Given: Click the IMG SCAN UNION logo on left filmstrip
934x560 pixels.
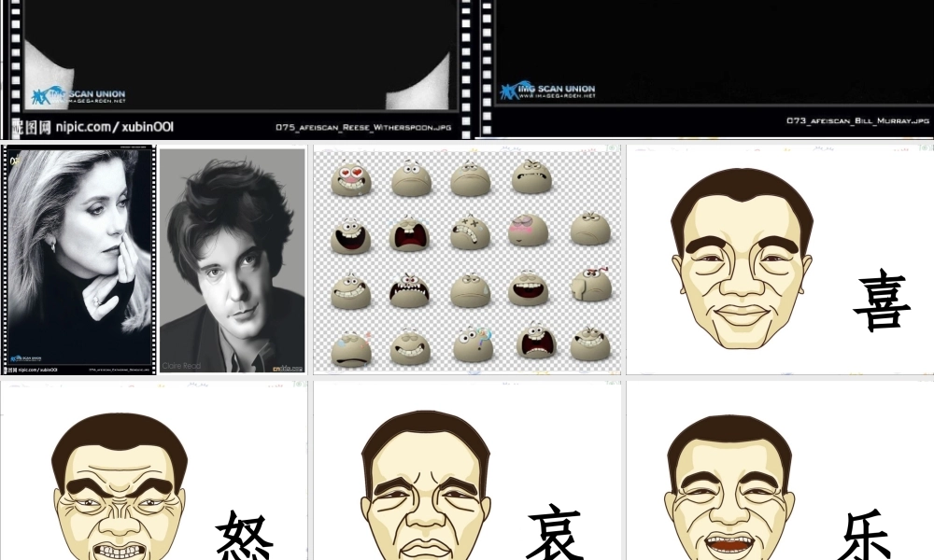Looking at the screenshot, I should point(78,95).
